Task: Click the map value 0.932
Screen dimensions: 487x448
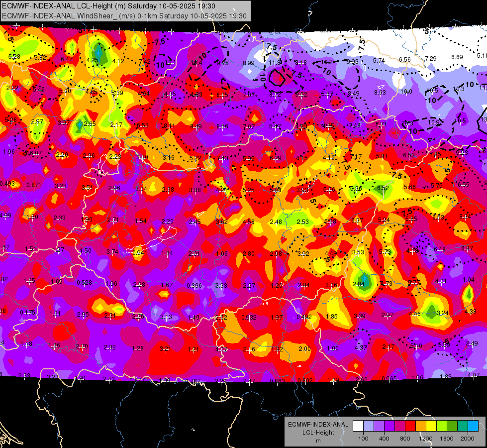Action: pyautogui.click(x=249, y=317)
